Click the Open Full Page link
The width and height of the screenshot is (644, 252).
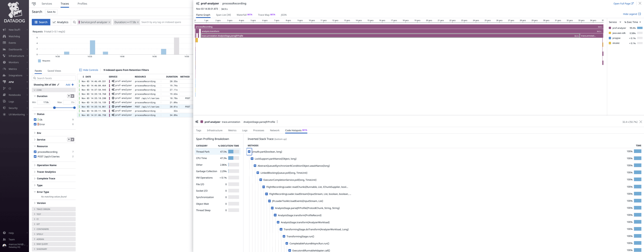(623, 4)
